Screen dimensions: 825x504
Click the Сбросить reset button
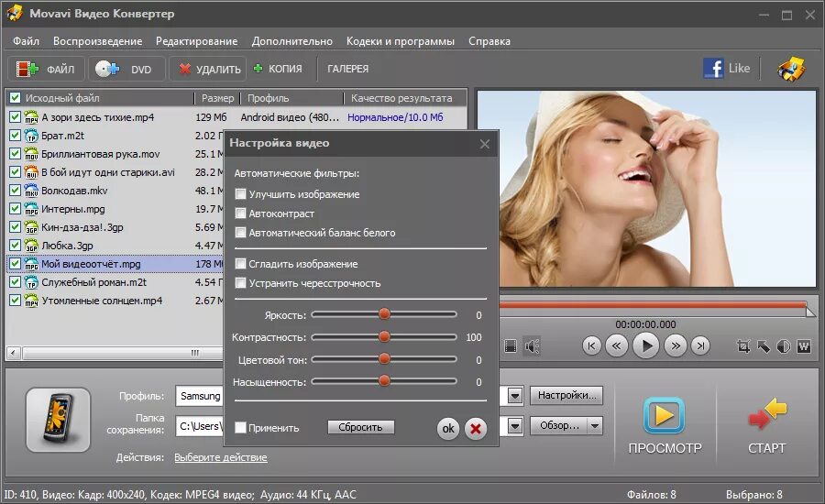point(360,427)
